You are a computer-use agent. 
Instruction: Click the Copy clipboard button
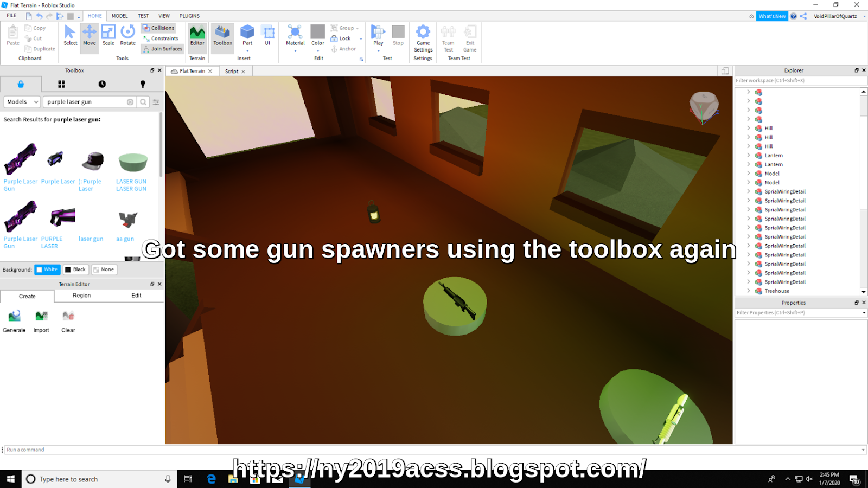(35, 28)
